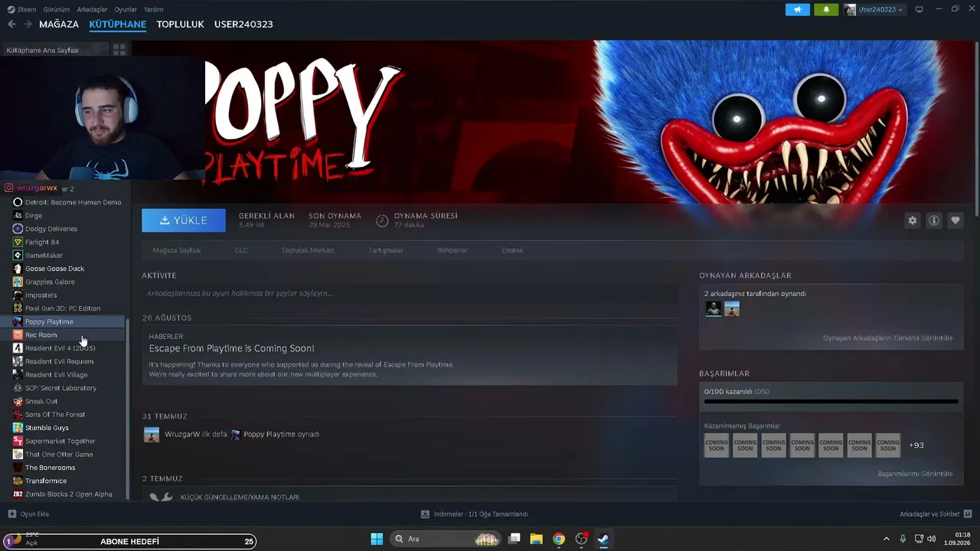
Task: Click the Sons Of The Forest icon
Action: (18, 414)
